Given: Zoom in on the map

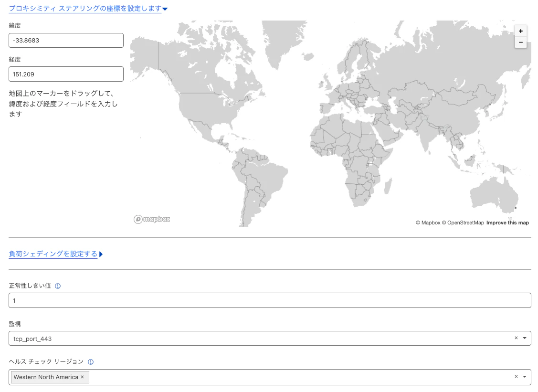Looking at the screenshot, I should (x=521, y=31).
